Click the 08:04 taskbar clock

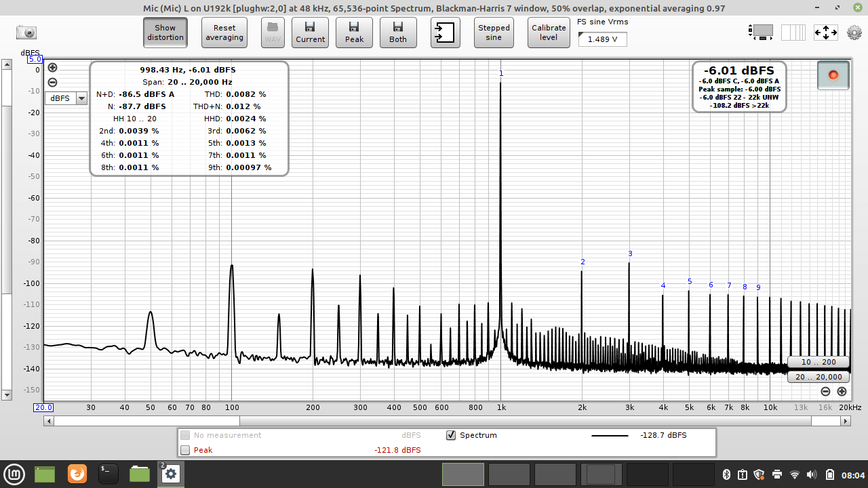tap(854, 474)
